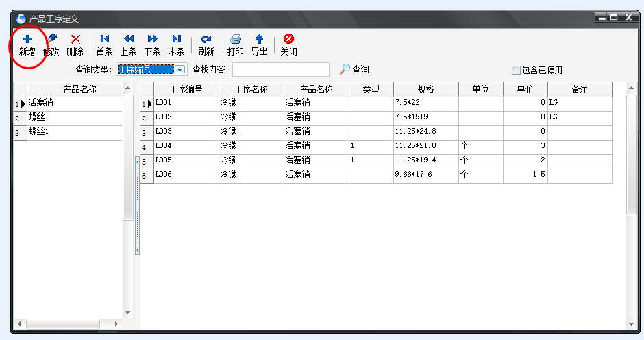The width and height of the screenshot is (644, 340).
Task: Click the 修改 (edit) pencil icon
Action: 52,38
